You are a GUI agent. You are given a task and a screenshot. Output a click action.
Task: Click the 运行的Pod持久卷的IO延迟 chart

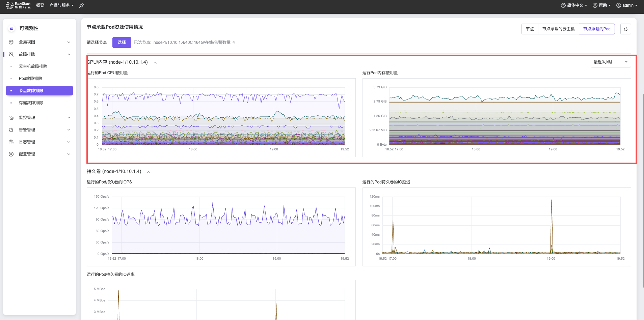point(497,227)
